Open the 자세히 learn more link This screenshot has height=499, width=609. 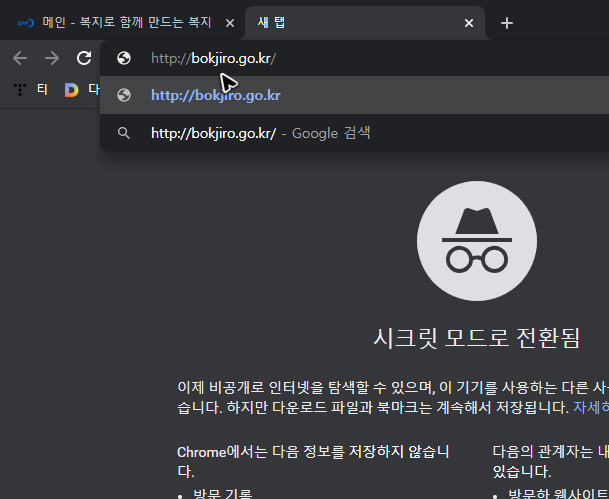click(591, 407)
